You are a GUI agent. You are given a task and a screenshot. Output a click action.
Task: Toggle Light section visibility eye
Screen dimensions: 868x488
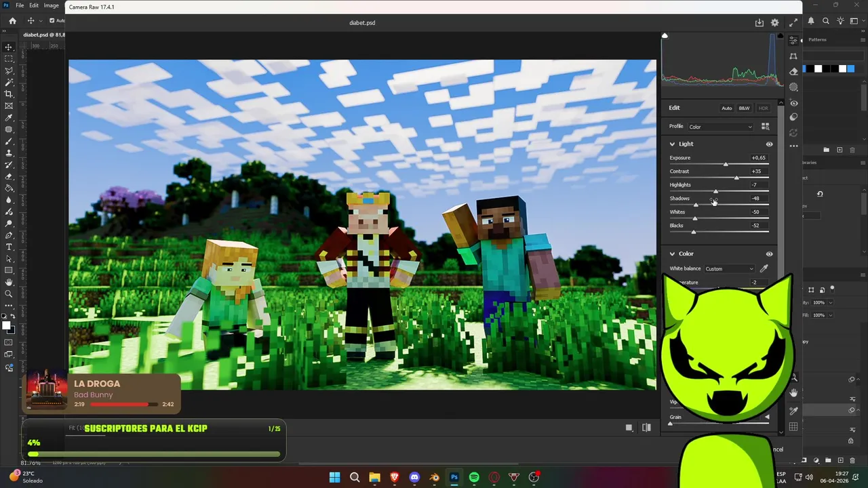[769, 144]
